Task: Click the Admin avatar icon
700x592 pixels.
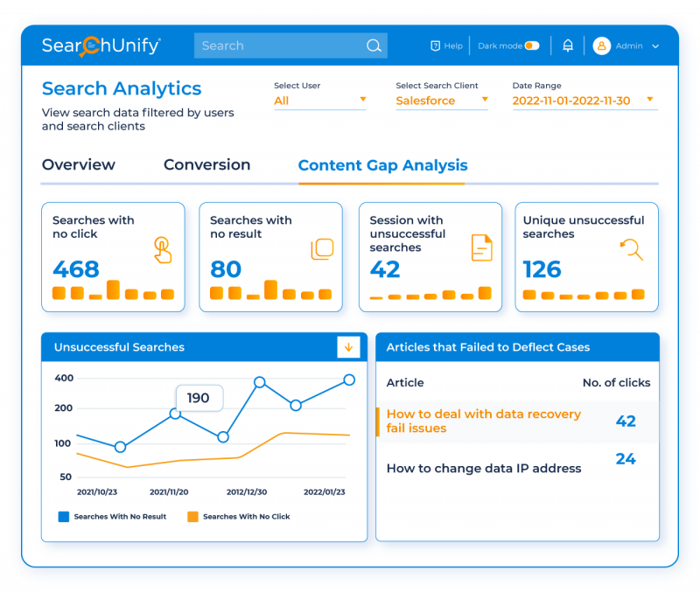Action: pyautogui.click(x=601, y=46)
